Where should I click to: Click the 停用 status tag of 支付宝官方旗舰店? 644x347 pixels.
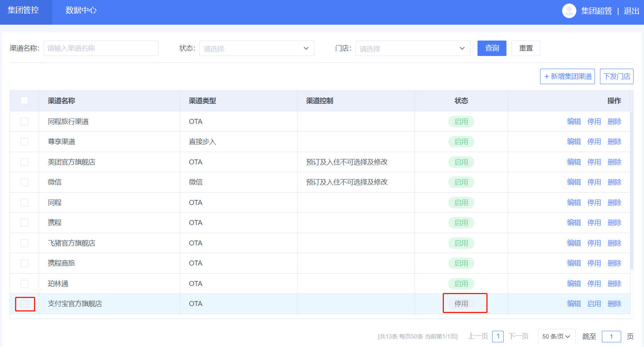coord(461,304)
